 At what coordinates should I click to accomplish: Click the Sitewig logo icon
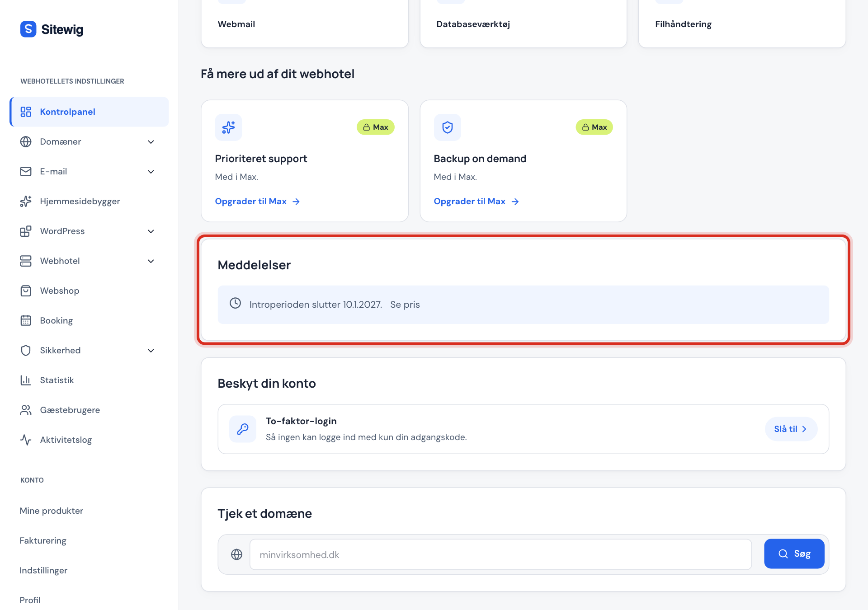[x=28, y=29]
